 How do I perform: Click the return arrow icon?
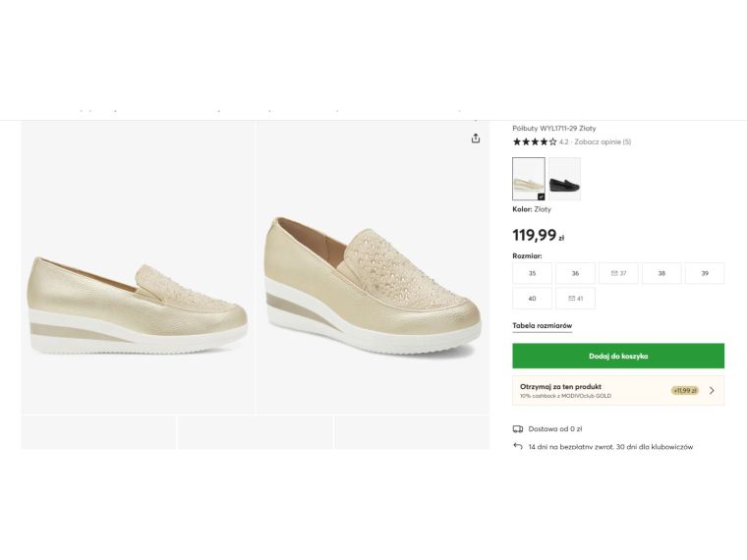pos(518,446)
